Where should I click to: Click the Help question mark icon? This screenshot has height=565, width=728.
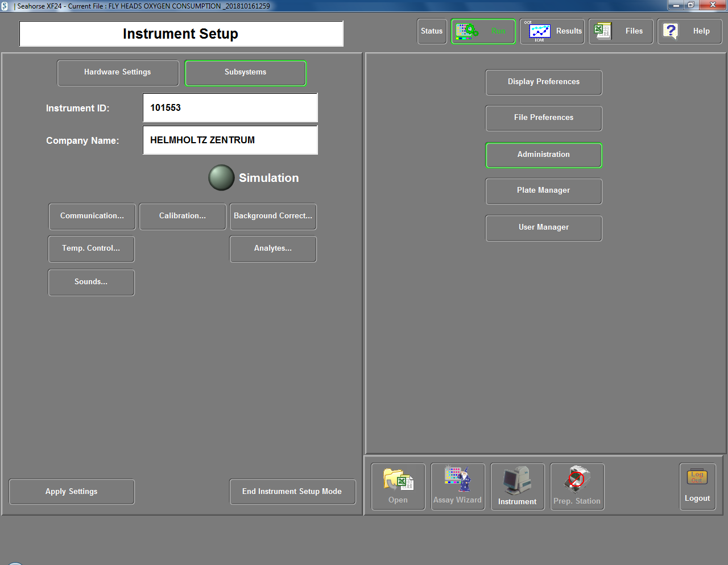coord(671,31)
